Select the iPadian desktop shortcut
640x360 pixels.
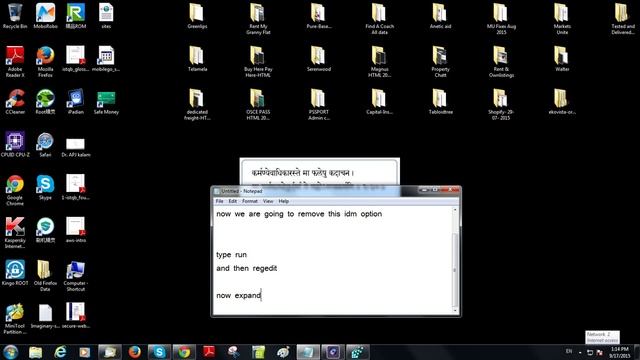(76, 102)
